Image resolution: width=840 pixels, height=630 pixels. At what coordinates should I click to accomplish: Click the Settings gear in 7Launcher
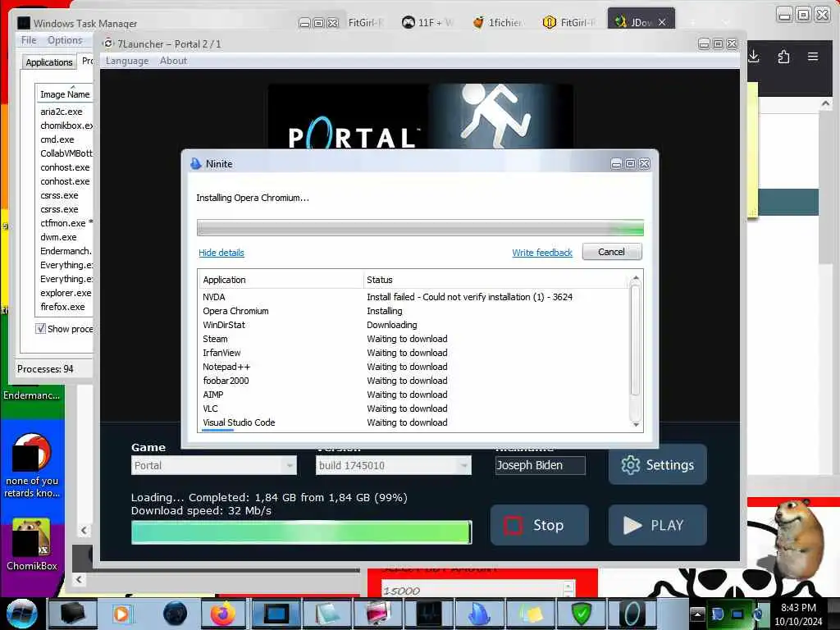click(657, 464)
